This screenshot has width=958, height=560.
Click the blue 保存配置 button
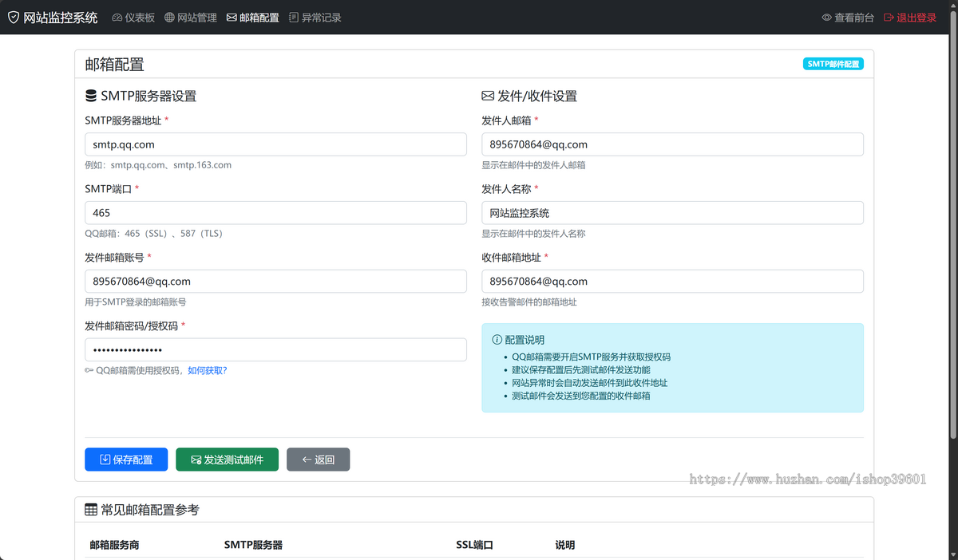[x=126, y=459]
